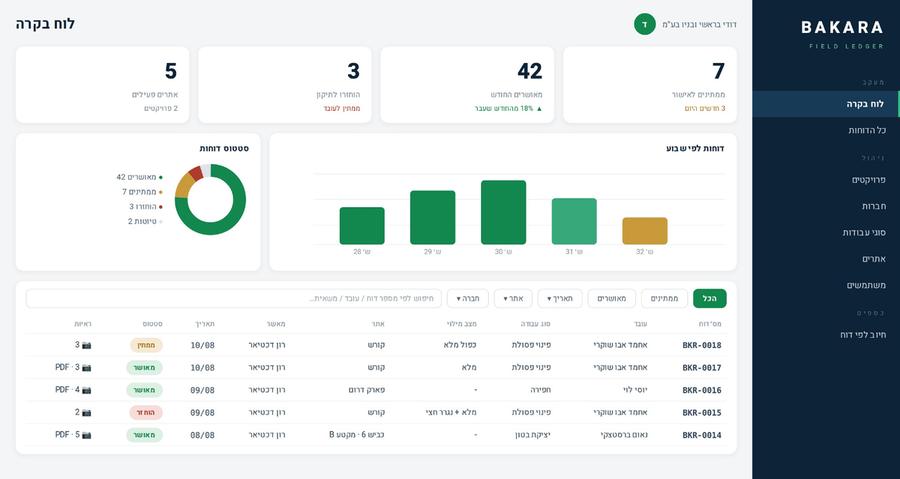900x479 pixels.
Task: Click the yellow week 32 bar
Action: [645, 231]
